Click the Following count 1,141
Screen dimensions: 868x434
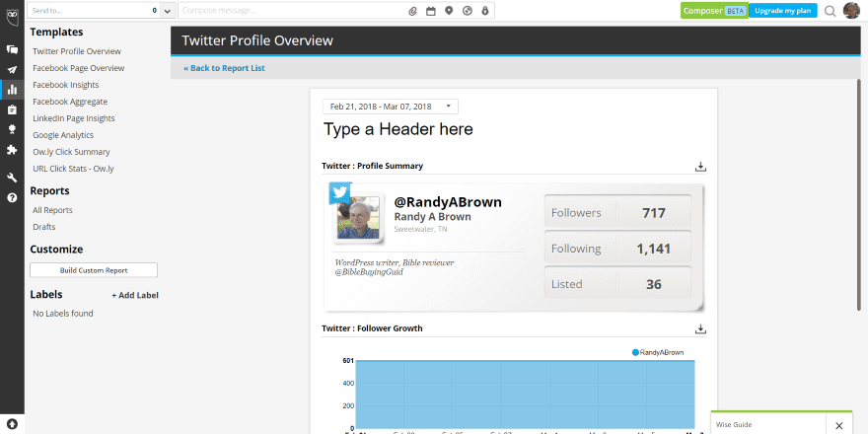pos(653,249)
